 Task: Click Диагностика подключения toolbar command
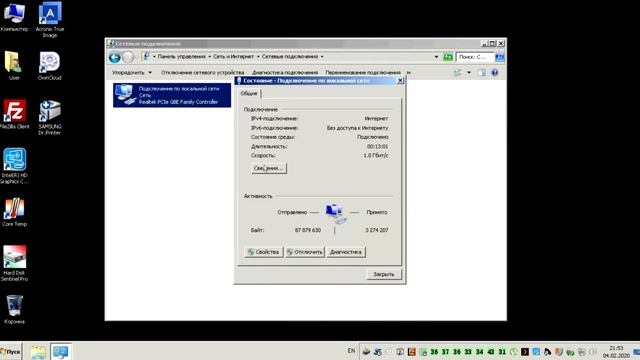[x=285, y=73]
